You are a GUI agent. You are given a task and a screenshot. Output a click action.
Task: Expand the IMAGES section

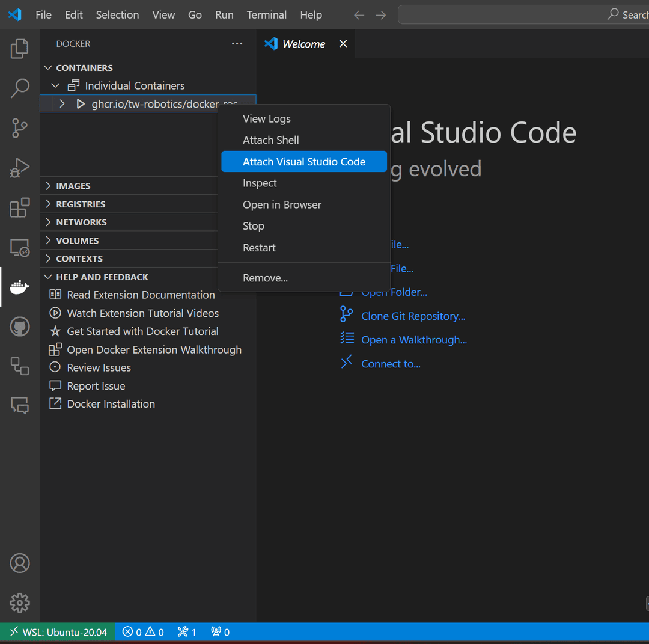click(x=73, y=186)
